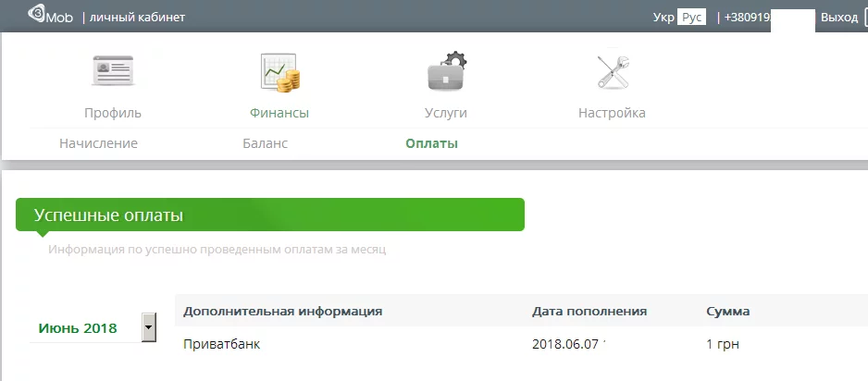Open the Услуги briefcase icon
The image size is (868, 381).
[x=447, y=71]
